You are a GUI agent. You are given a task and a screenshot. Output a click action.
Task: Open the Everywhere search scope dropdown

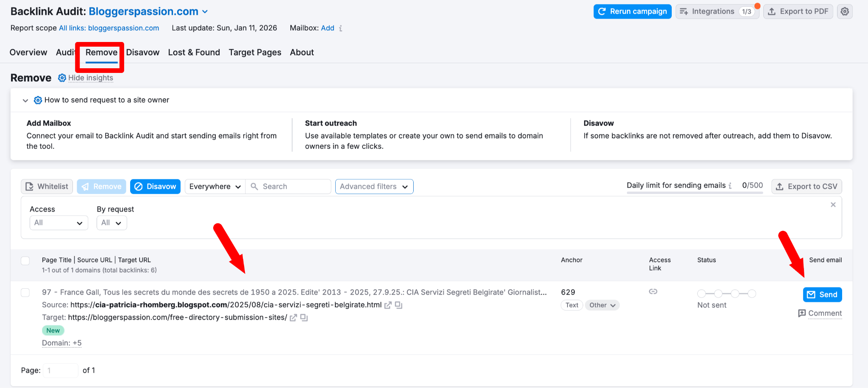coord(215,187)
